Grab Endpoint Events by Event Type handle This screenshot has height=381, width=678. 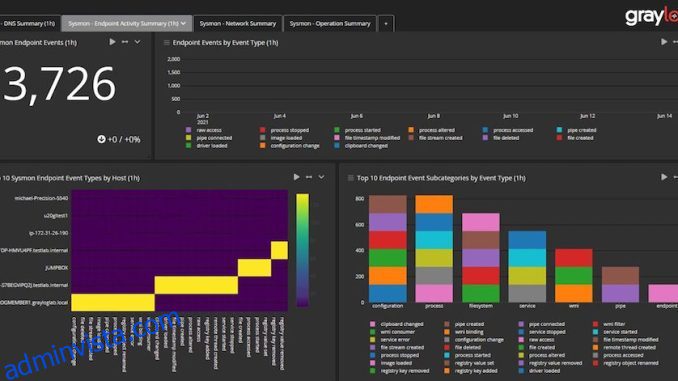coord(166,42)
